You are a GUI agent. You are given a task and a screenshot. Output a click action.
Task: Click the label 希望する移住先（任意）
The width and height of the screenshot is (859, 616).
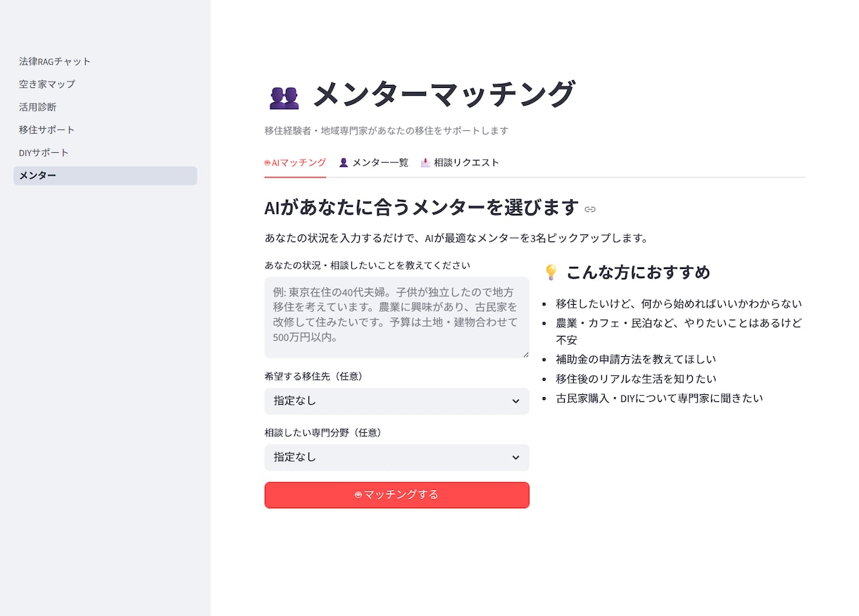[314, 377]
